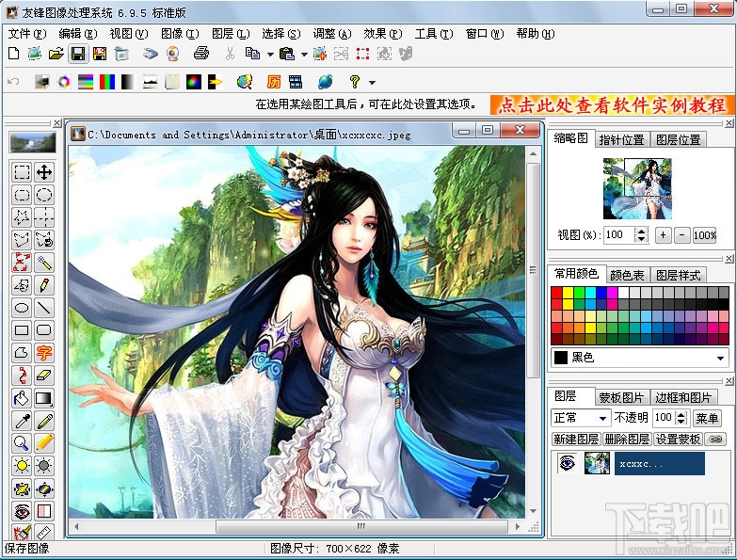Open the calendar maker 历 icon
The height and width of the screenshot is (560, 737).
tap(274, 82)
